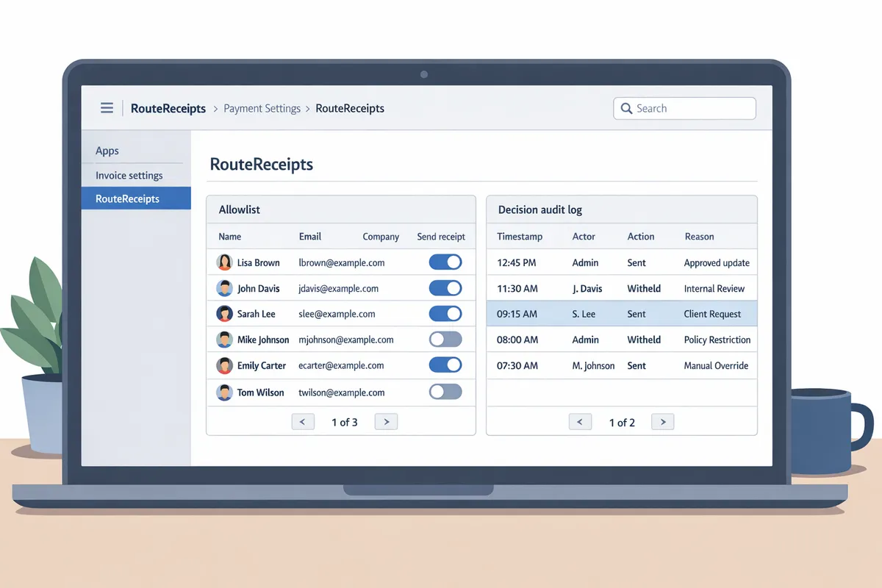Click the Allowlist '1 of 3' page indicator
882x588 pixels.
(x=345, y=422)
